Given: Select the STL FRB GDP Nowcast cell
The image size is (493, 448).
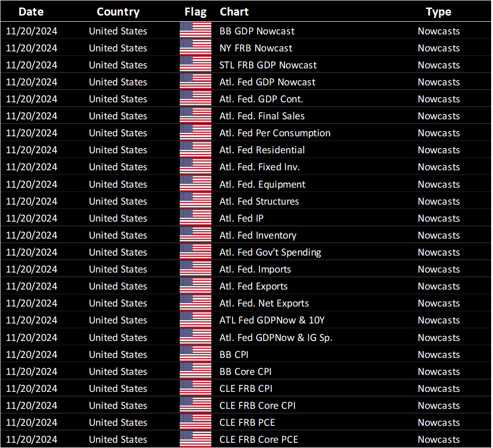Looking at the screenshot, I should coord(268,65).
